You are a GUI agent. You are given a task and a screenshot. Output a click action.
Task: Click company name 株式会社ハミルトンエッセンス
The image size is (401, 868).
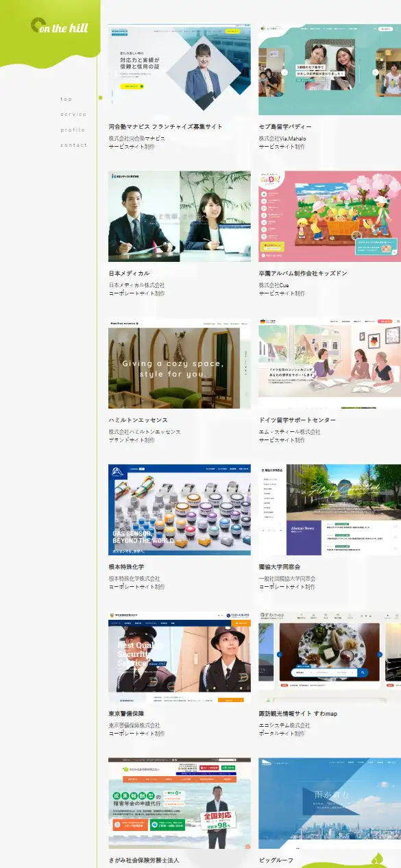145,432
